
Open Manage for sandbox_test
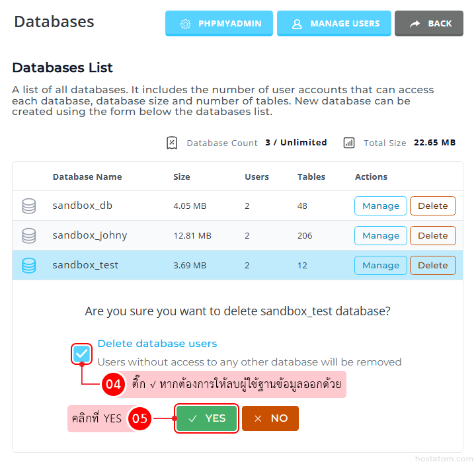[x=381, y=266]
